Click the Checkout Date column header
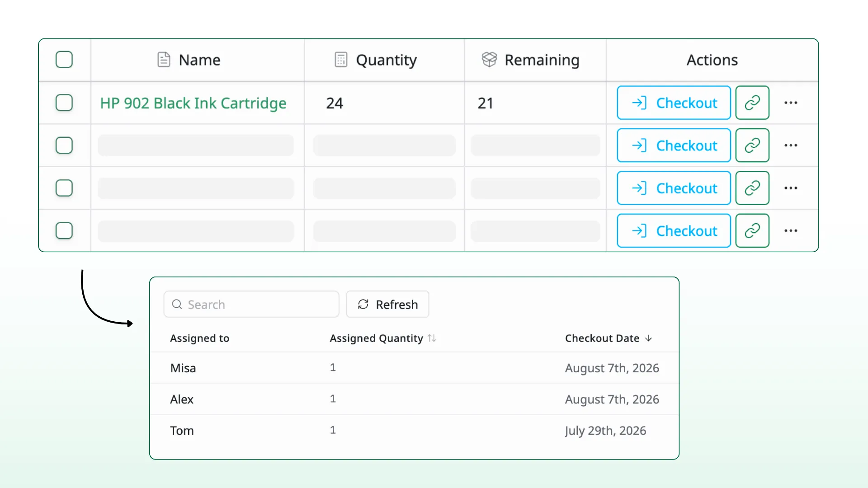868x488 pixels. tap(602, 338)
